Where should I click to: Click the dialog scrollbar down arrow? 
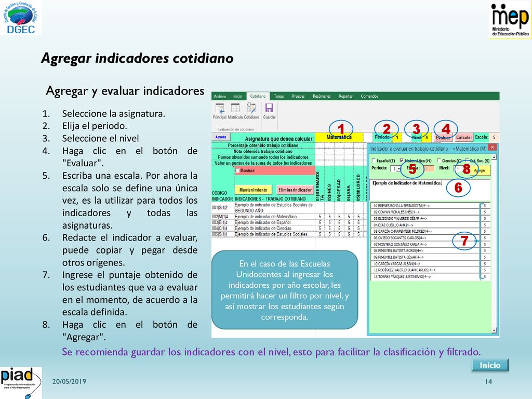point(494,330)
